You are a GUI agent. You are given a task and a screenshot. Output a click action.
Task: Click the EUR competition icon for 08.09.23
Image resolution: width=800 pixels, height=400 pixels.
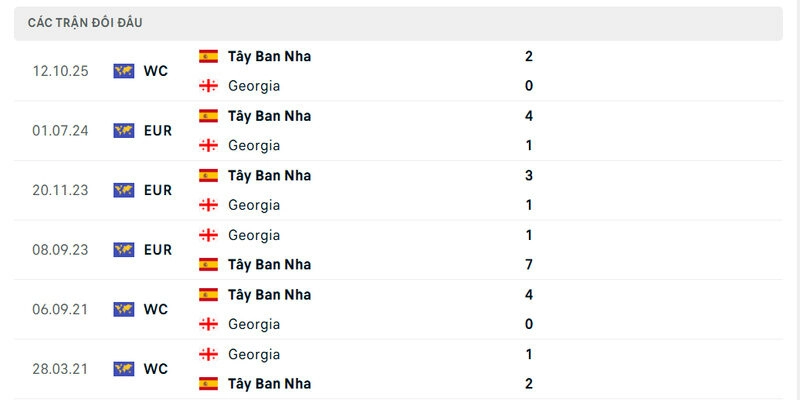124,249
